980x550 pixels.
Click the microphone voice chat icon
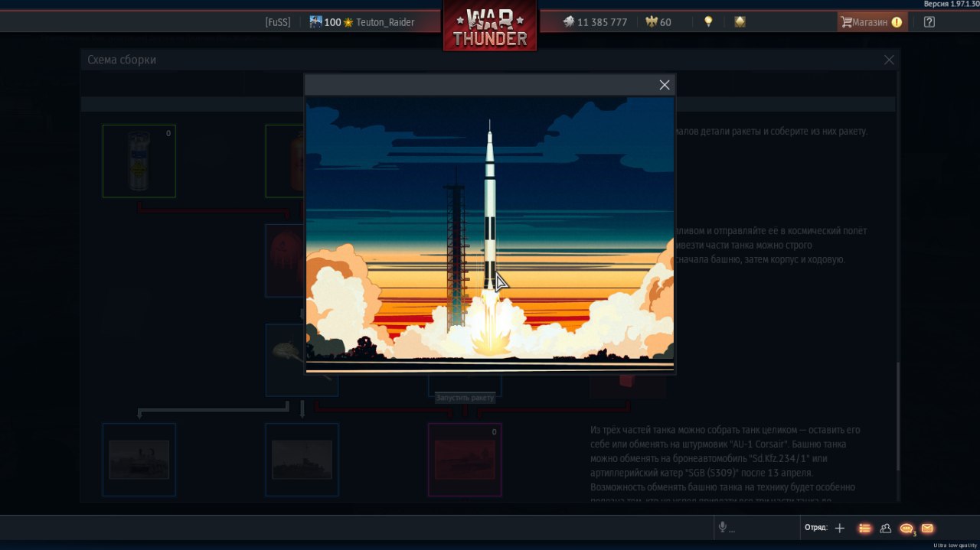722,528
